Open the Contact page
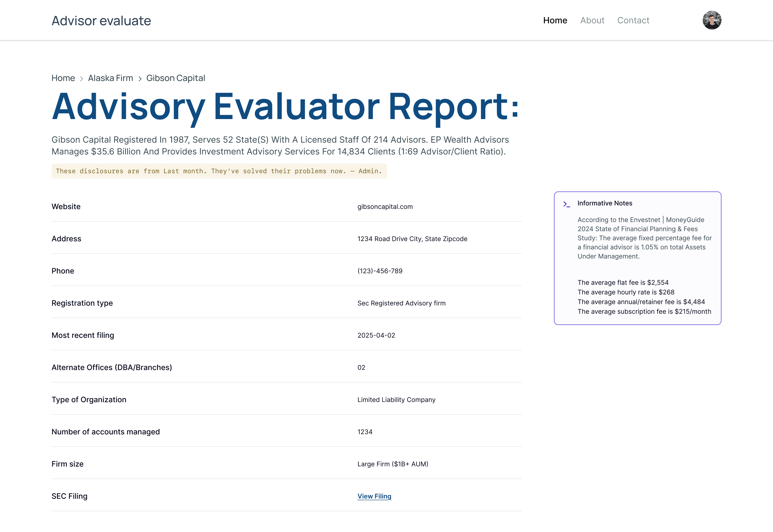773x532 pixels. coord(633,20)
